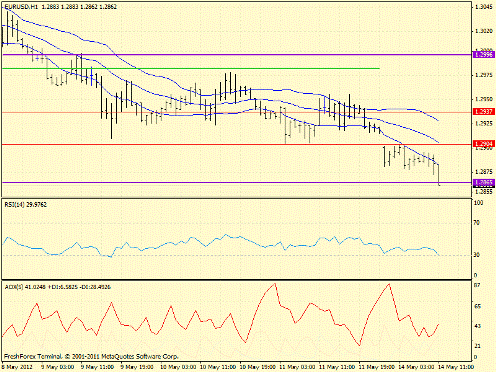Click the 1.2925 price scale value
The image size is (496, 372).
483,123
